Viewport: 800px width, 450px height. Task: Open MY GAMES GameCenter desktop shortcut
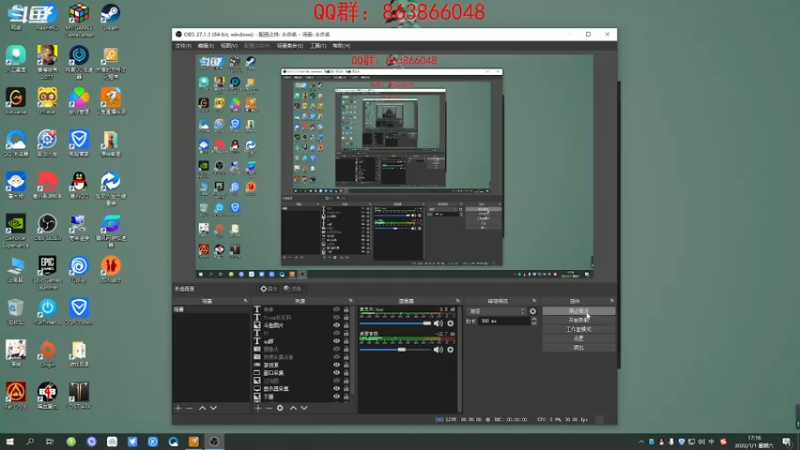tap(79, 20)
